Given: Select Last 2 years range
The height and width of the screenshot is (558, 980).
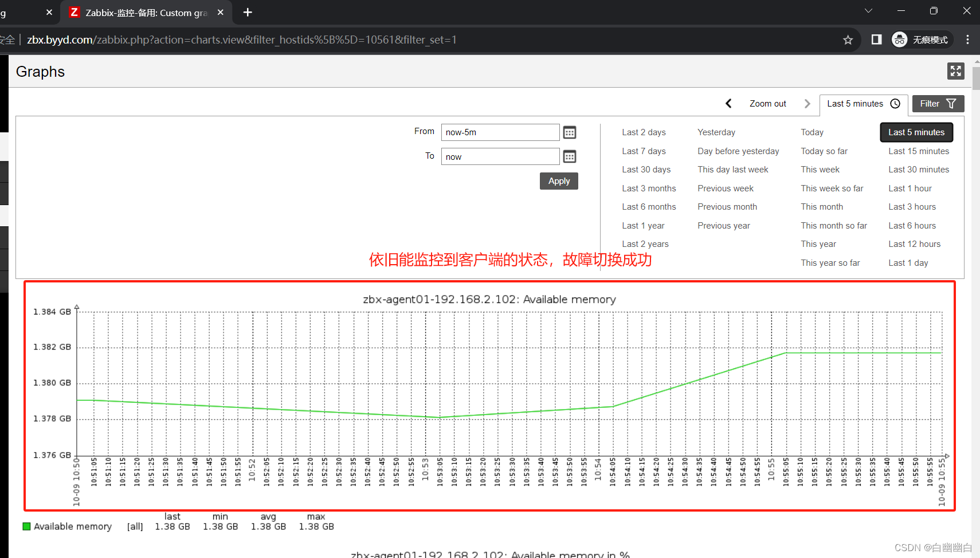Looking at the screenshot, I should (645, 244).
